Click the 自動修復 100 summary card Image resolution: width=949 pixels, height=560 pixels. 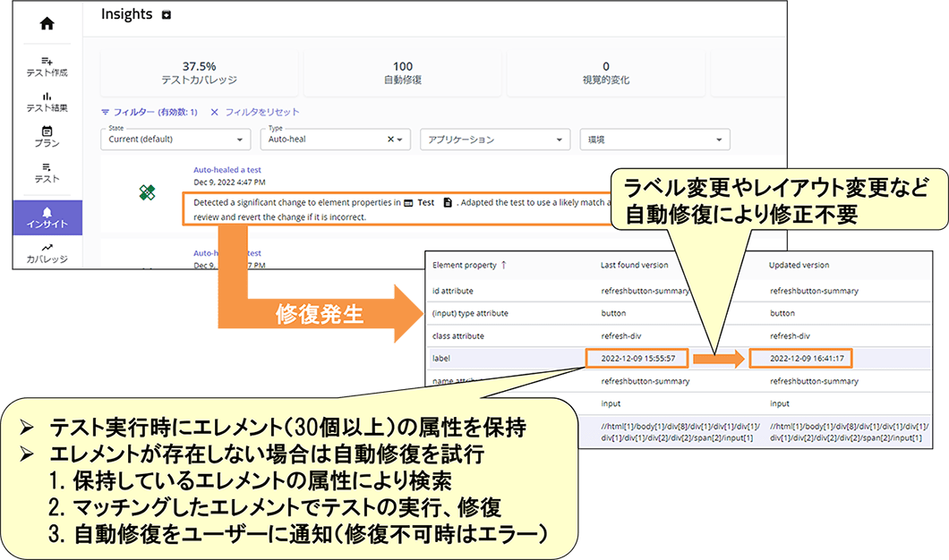coord(402,72)
